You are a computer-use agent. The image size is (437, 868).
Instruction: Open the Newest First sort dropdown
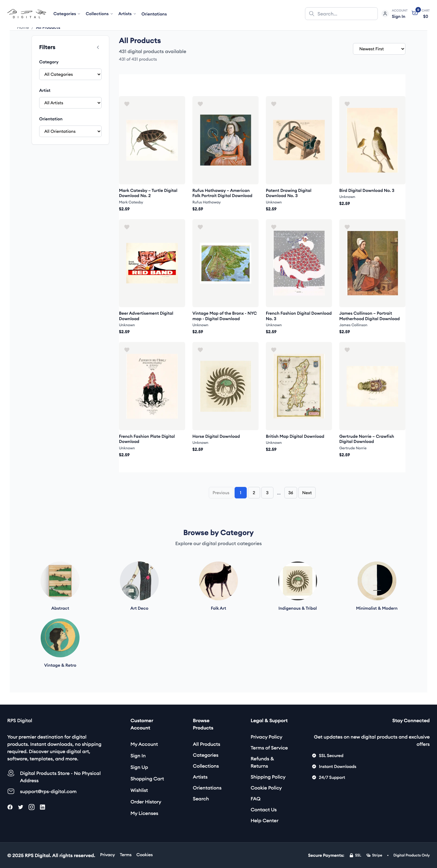(x=379, y=49)
